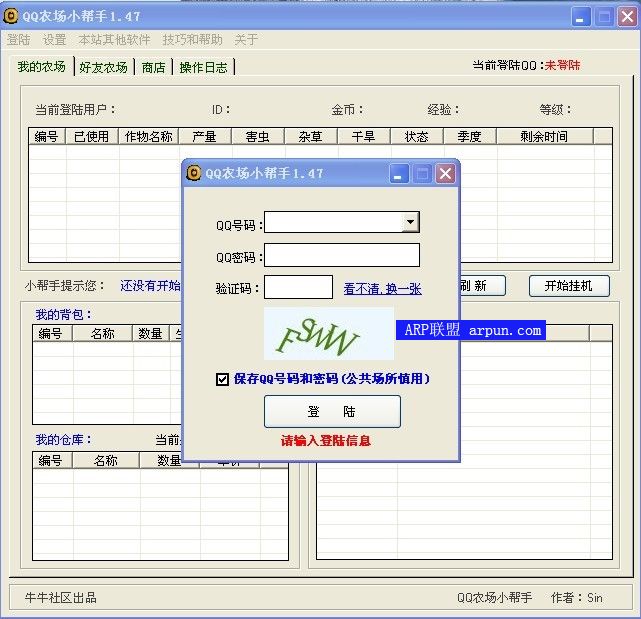The image size is (641, 619).
Task: Click the 状态 column header
Action: (x=417, y=136)
